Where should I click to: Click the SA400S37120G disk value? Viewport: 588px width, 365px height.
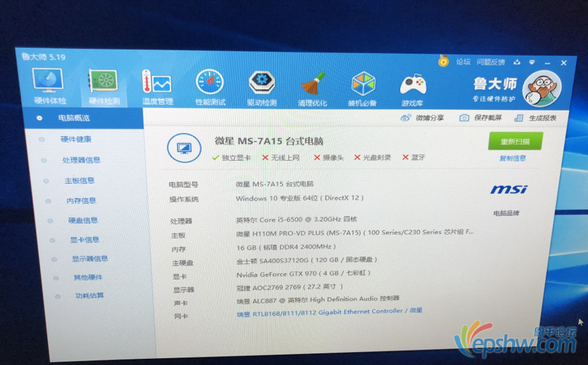click(x=307, y=260)
